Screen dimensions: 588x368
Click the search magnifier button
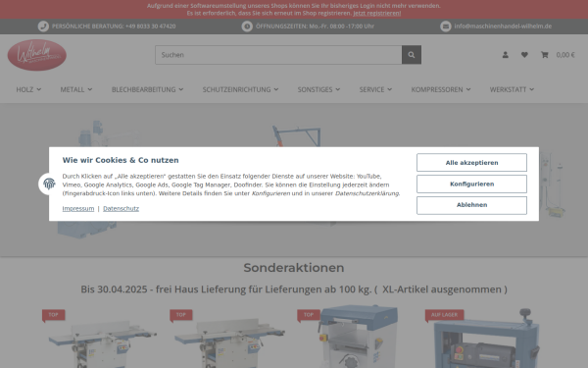pyautogui.click(x=412, y=55)
